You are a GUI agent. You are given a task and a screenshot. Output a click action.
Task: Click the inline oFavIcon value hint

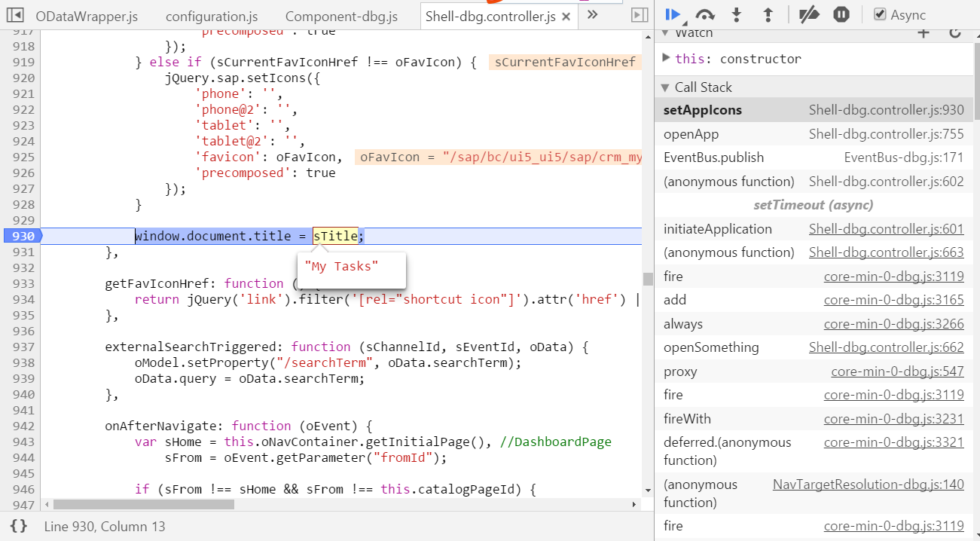pos(498,157)
